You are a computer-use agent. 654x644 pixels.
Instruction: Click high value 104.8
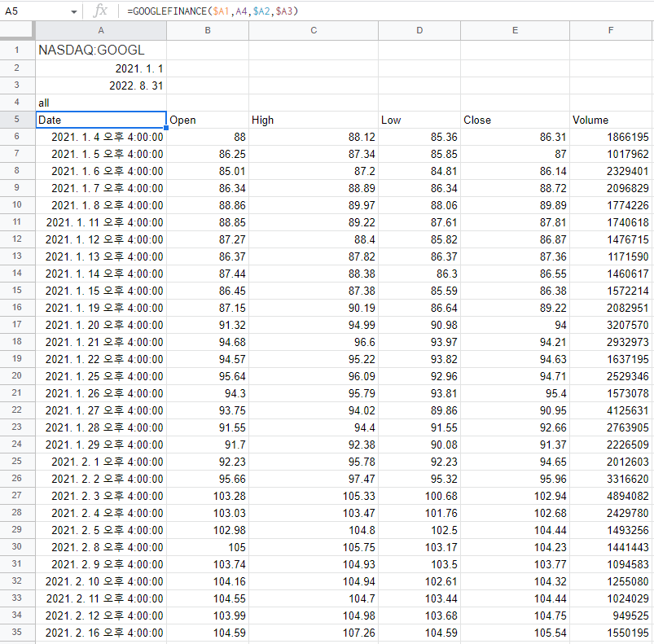(x=314, y=530)
